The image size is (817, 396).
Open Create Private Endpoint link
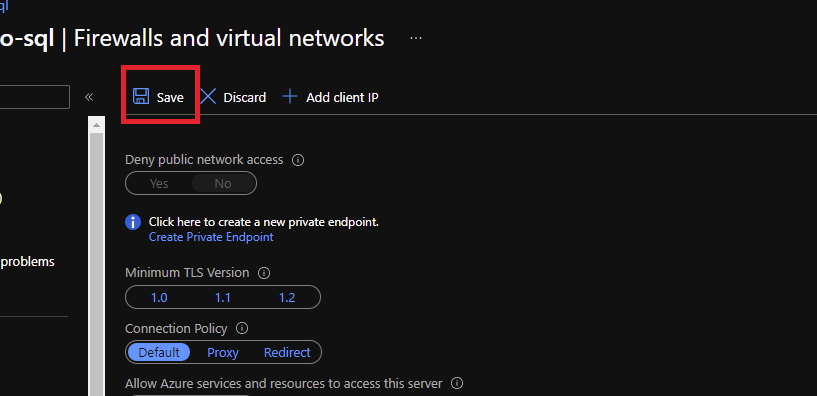click(x=211, y=237)
